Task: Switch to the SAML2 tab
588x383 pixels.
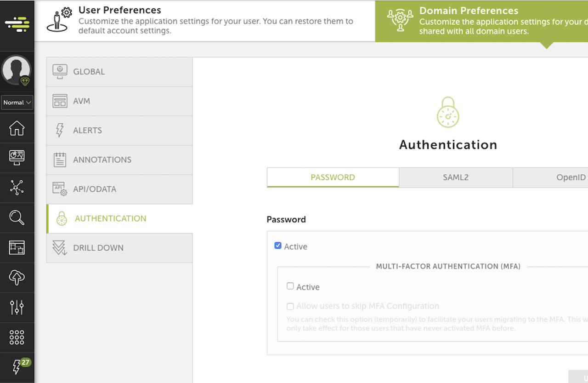Action: coord(455,177)
